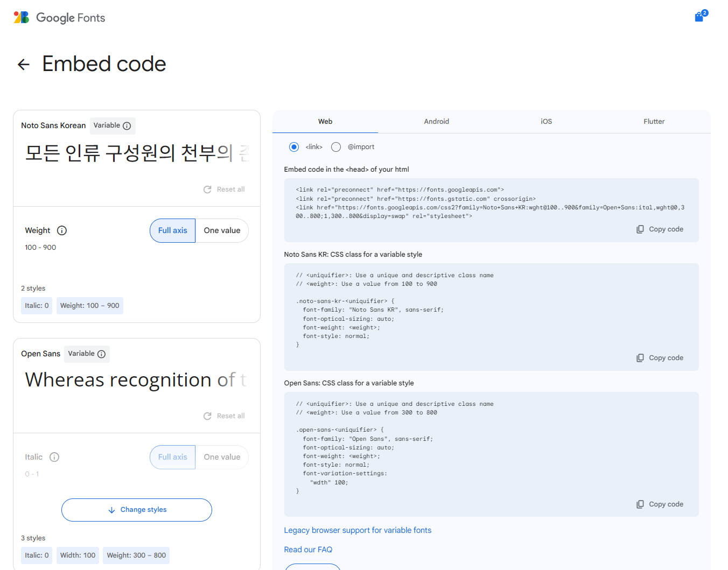Viewport: 728px width, 570px height.
Task: Click the Variable badge on Noto Sans Korean
Action: point(113,125)
